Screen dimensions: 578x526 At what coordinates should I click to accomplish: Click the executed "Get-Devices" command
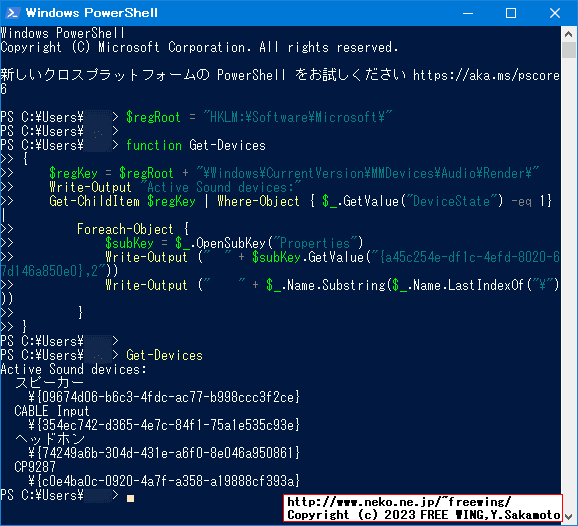pyautogui.click(x=164, y=355)
